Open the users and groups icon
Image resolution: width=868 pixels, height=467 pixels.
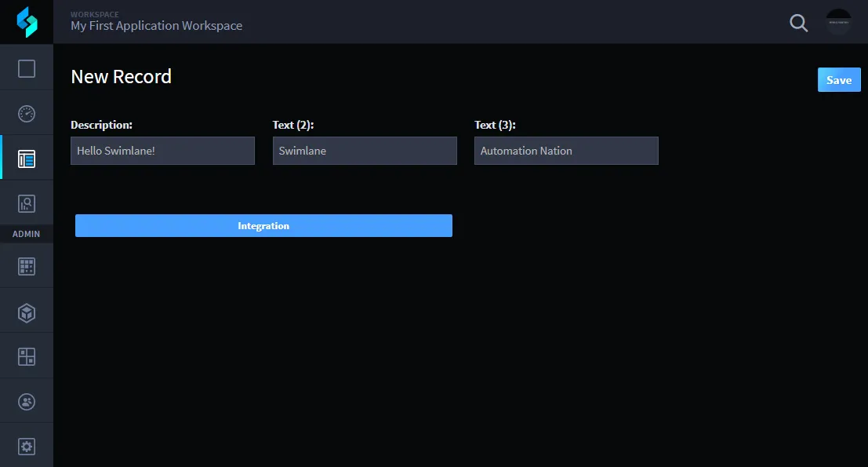coord(27,402)
